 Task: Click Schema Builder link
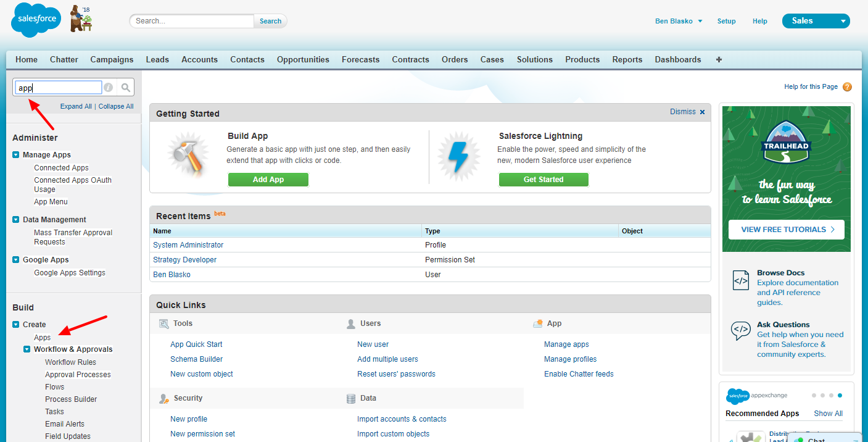pyautogui.click(x=196, y=359)
